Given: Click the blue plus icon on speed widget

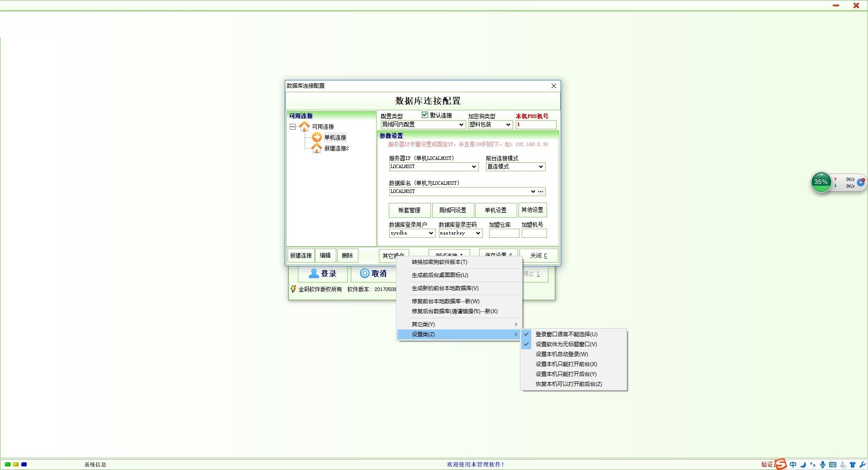Looking at the screenshot, I should (x=861, y=182).
